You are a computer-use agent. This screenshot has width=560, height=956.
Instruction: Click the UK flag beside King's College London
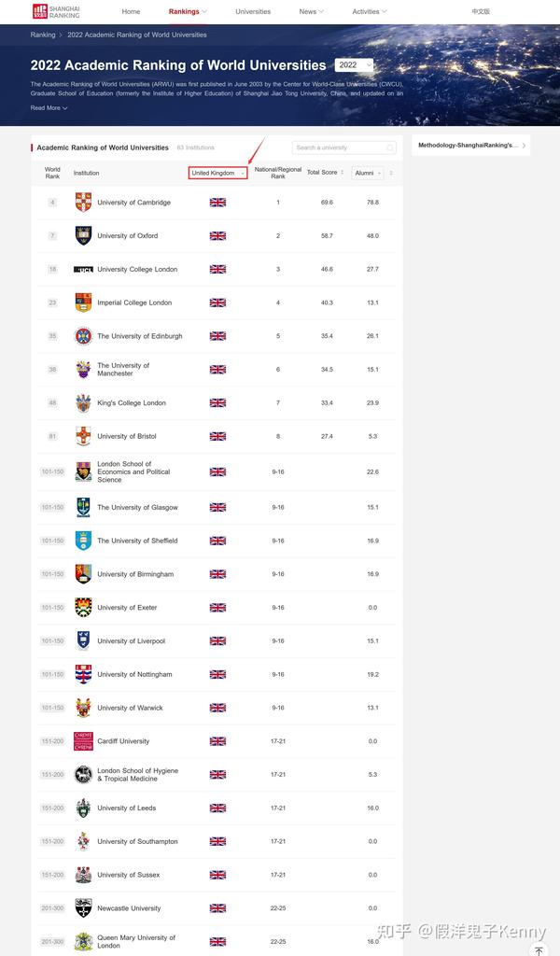217,403
